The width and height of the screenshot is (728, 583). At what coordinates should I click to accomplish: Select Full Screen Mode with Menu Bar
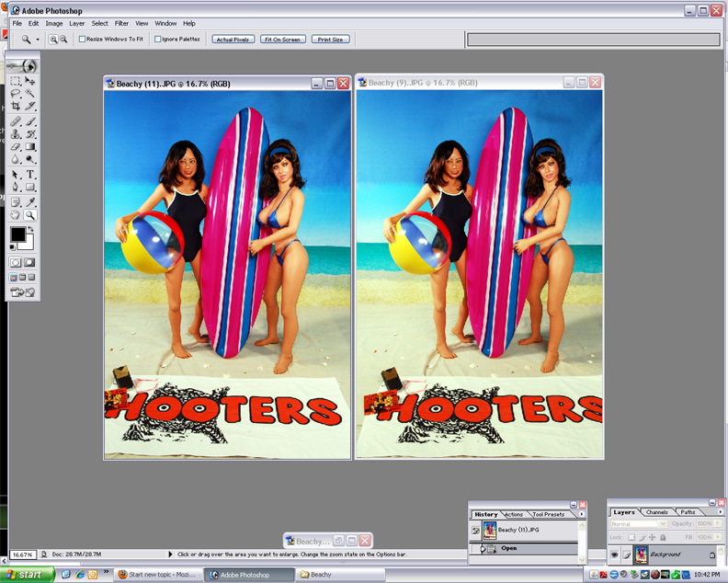tap(22, 278)
